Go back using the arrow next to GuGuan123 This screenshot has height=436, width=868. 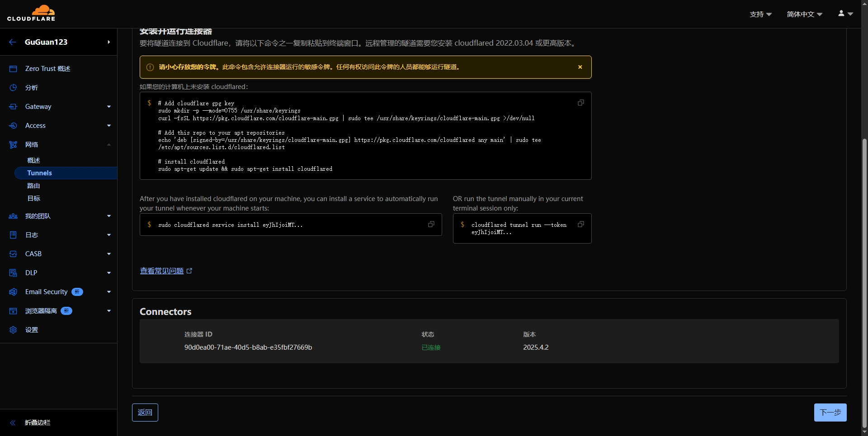[x=13, y=42]
